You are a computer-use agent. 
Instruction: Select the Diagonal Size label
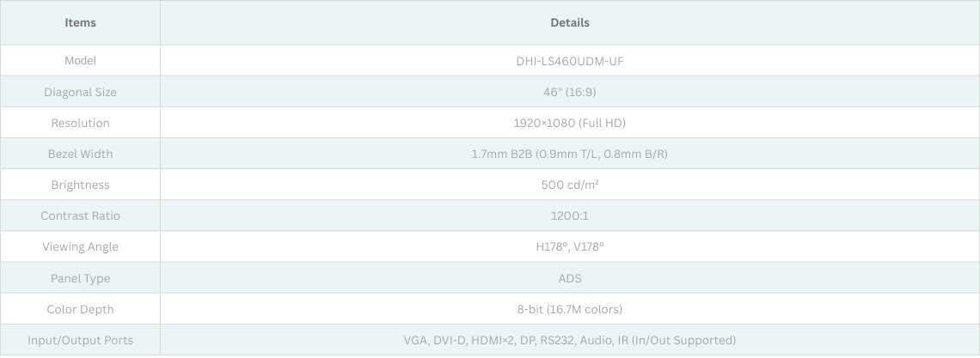[x=80, y=92]
